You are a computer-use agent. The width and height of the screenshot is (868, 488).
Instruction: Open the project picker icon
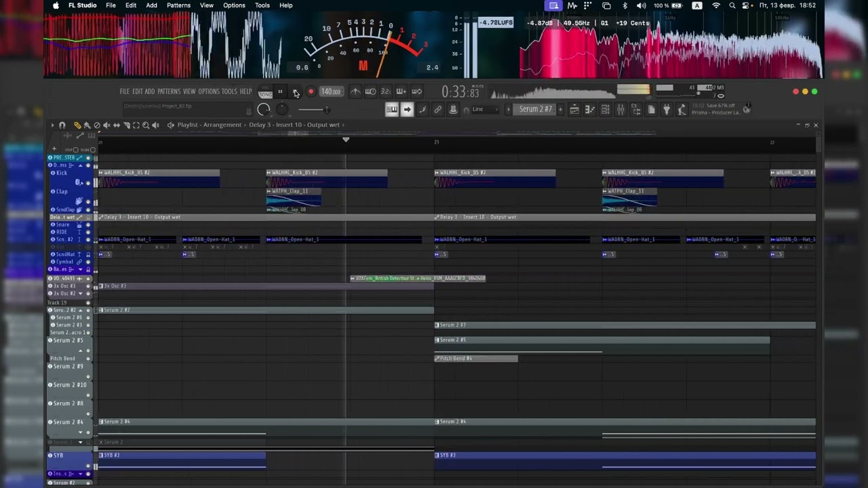point(652,109)
